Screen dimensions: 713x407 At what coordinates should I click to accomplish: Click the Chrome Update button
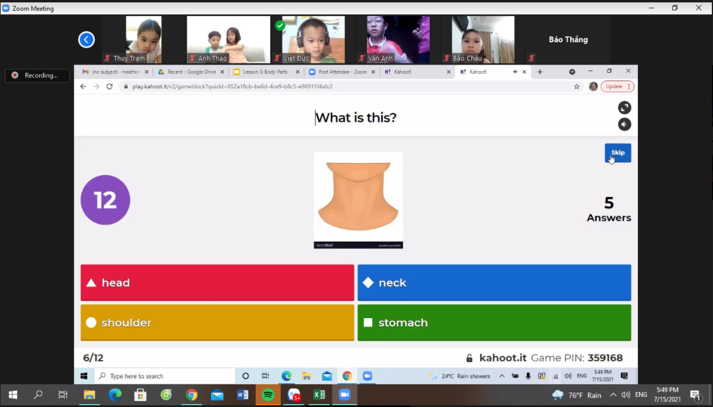tap(616, 87)
